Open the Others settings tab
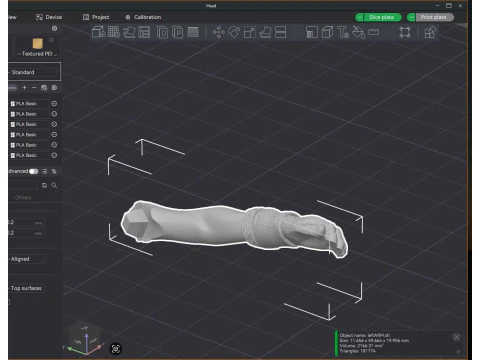The image size is (480, 360). point(23,198)
